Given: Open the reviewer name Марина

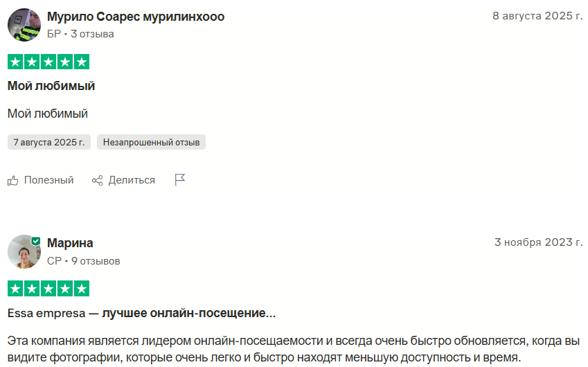Looking at the screenshot, I should click(x=70, y=243).
